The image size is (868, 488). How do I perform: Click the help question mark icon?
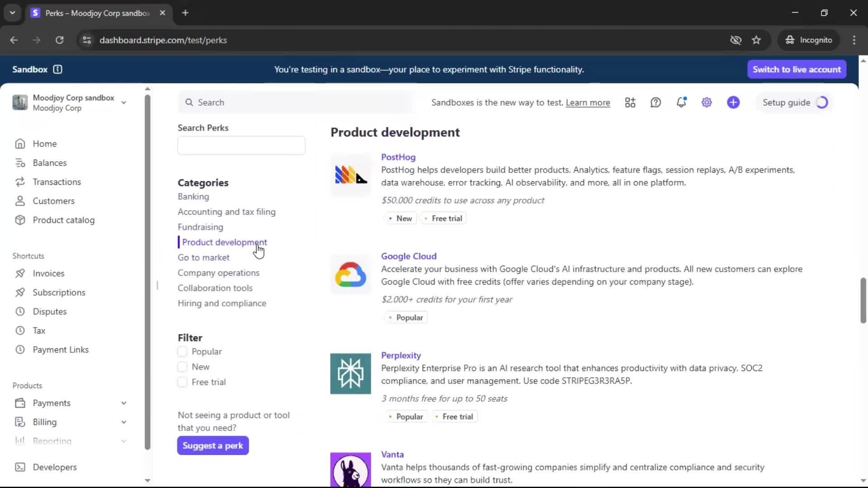(656, 103)
